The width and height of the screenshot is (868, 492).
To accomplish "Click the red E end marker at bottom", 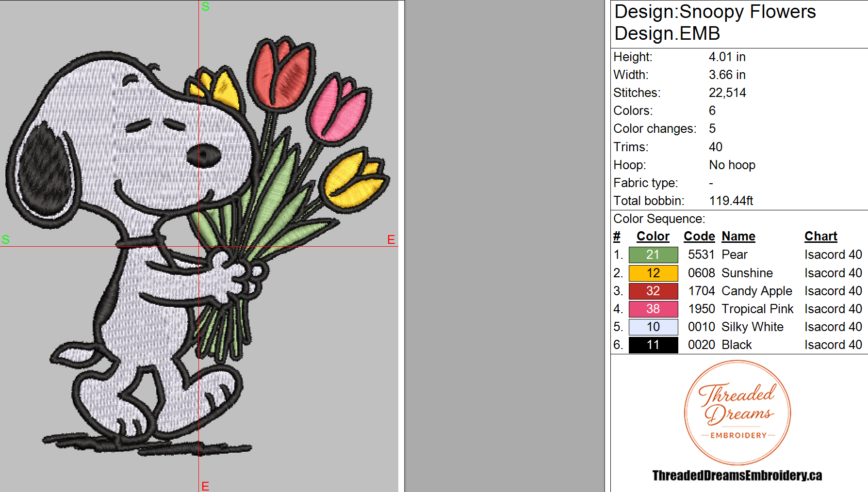I will pos(205,486).
